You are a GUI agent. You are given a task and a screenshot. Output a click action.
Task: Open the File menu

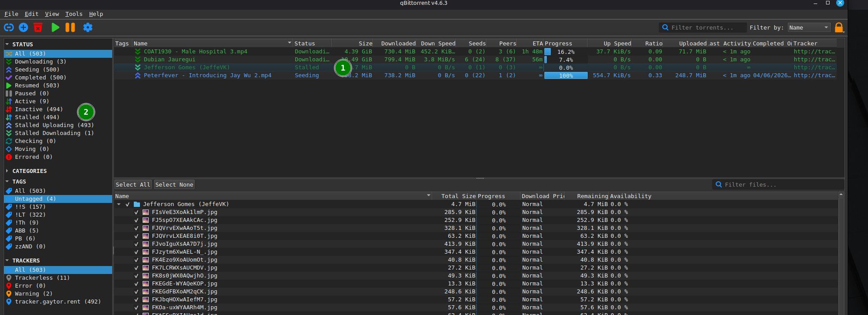(x=11, y=14)
